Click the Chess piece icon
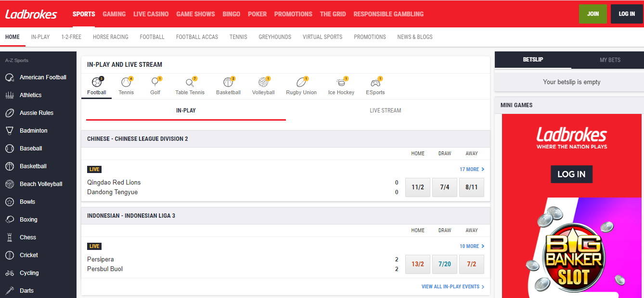This screenshot has width=644, height=298. [x=10, y=237]
